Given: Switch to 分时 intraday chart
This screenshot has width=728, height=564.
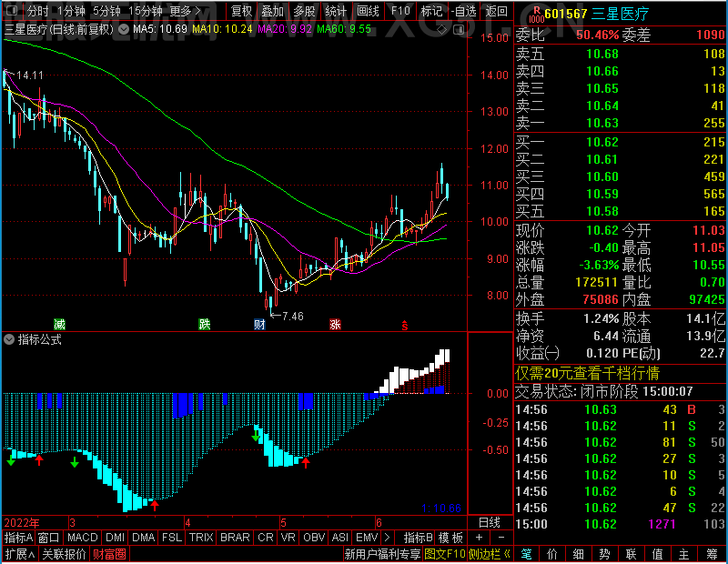Looking at the screenshot, I should click(x=38, y=11).
